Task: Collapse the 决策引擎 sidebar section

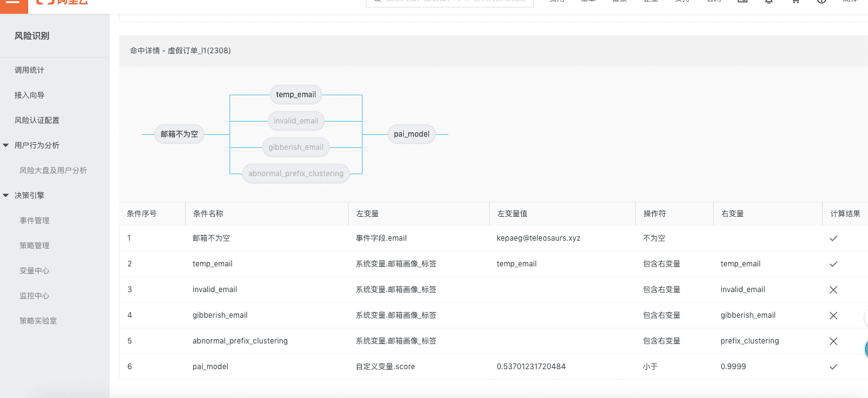Action: point(6,196)
